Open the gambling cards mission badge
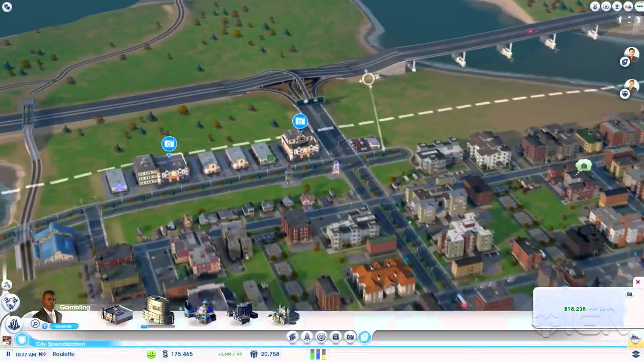Viewport: 644px width, 362px height. (625, 62)
